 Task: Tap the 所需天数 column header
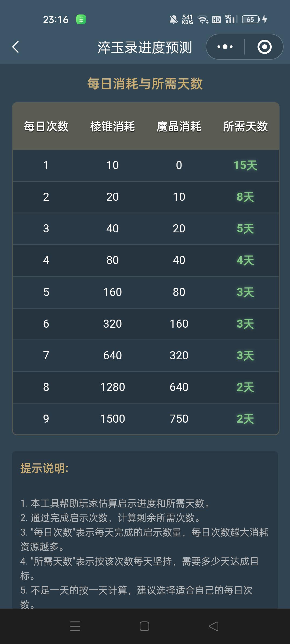pyautogui.click(x=245, y=126)
